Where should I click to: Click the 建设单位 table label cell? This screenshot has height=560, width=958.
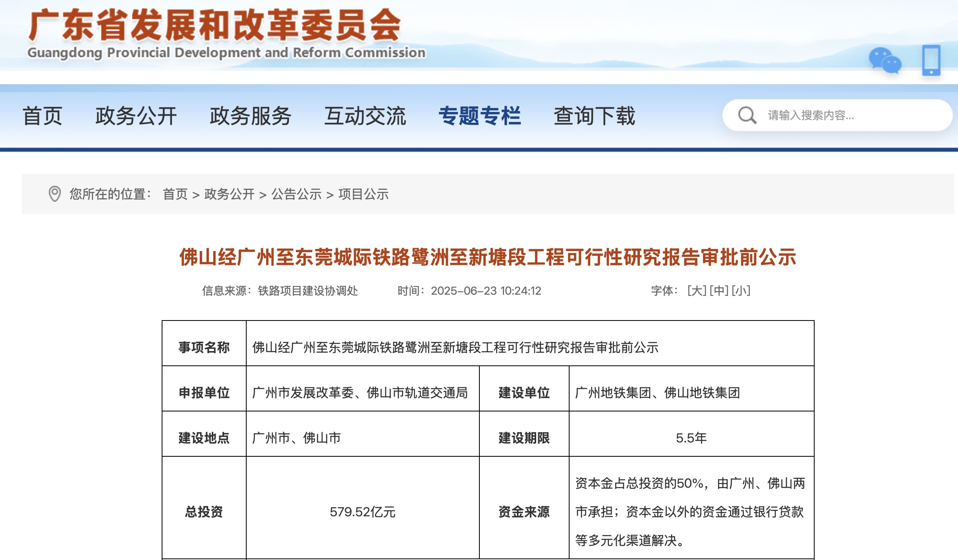(x=524, y=389)
